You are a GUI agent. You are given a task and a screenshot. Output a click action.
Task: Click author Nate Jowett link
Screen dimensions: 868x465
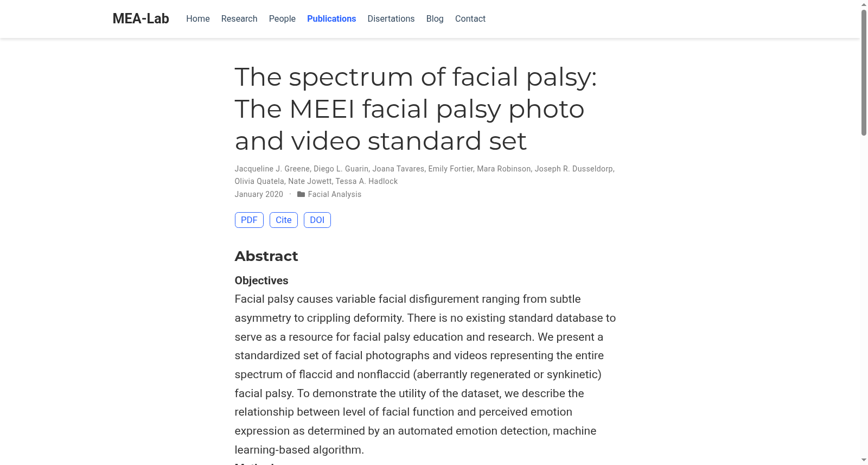point(310,181)
